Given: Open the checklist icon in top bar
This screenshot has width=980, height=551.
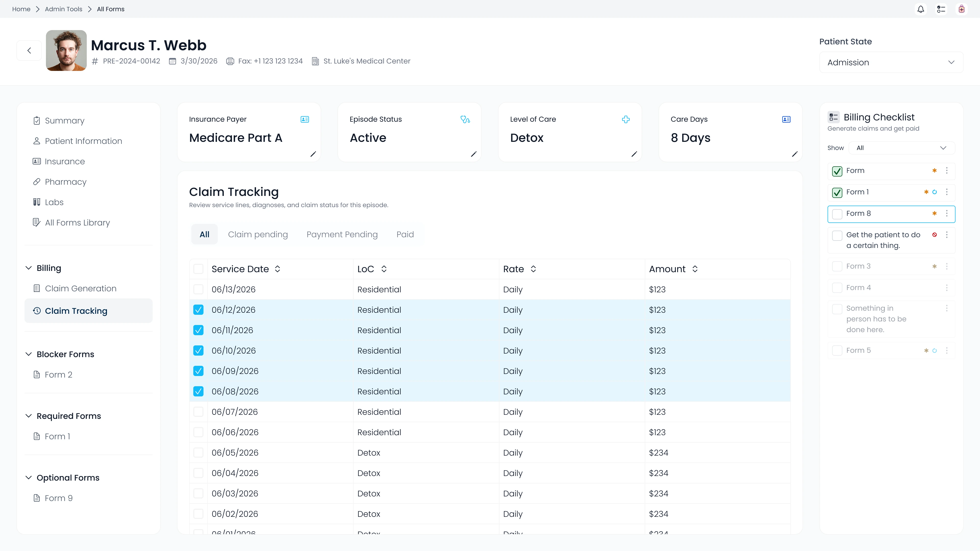Looking at the screenshot, I should point(941,9).
